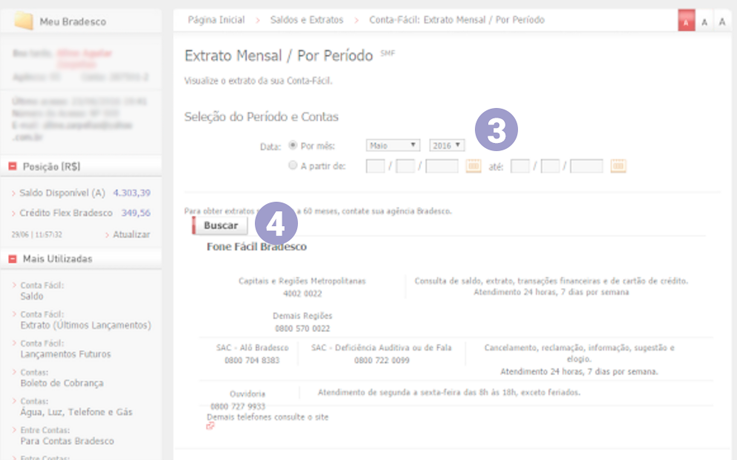The height and width of the screenshot is (460, 737).
Task: Click SAC phone number 0800 704 8383
Action: coord(252,360)
